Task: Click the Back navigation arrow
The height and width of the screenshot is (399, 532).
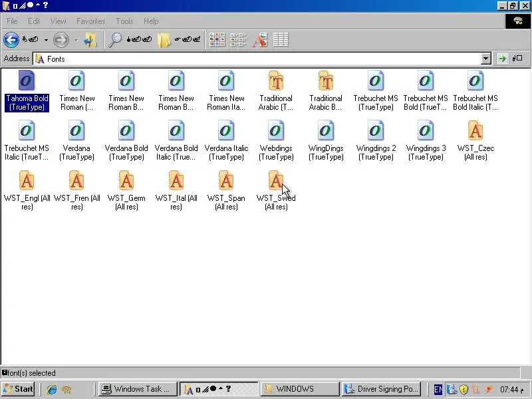Action: [11, 40]
